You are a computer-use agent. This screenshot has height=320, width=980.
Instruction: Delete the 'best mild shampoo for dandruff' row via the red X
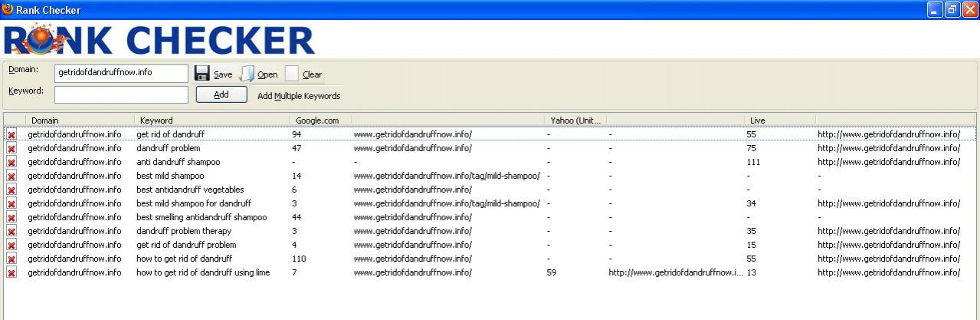tap(11, 203)
